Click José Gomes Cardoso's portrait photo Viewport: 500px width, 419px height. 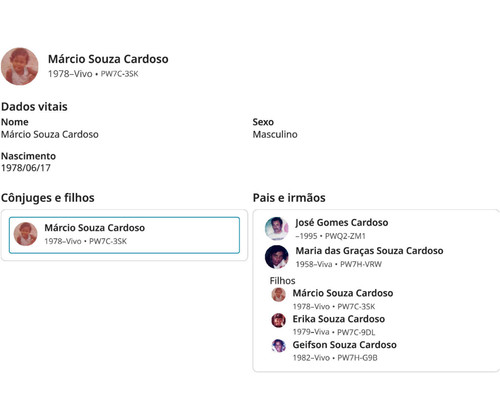point(277,229)
